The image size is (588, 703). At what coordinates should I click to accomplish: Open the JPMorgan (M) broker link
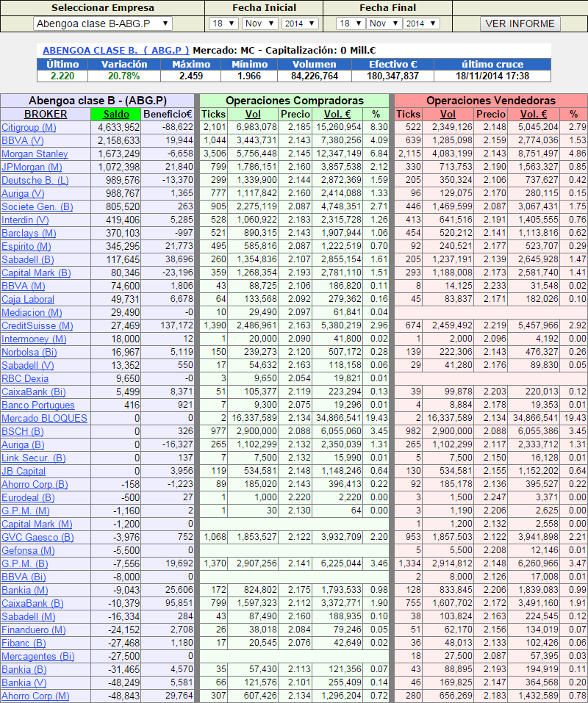pyautogui.click(x=32, y=167)
